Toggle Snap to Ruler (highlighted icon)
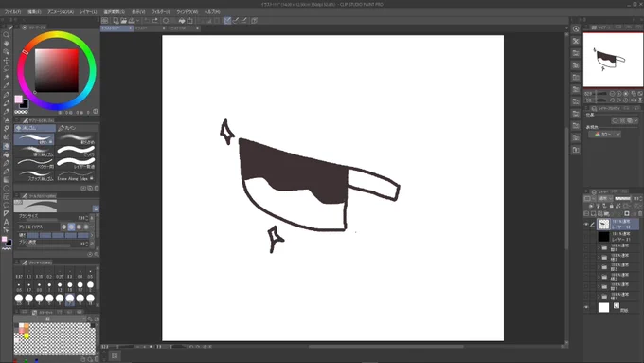The width and height of the screenshot is (644, 363). click(227, 20)
